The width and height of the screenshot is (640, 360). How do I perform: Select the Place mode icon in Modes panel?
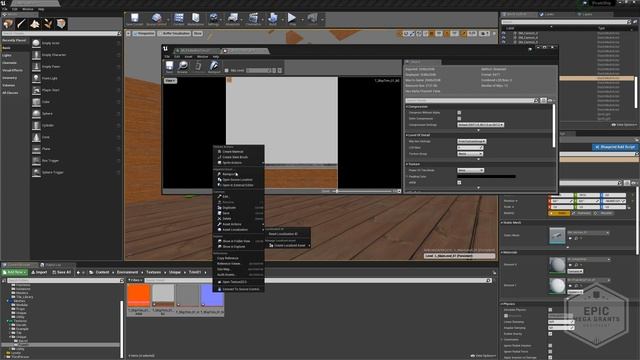[x=8, y=24]
